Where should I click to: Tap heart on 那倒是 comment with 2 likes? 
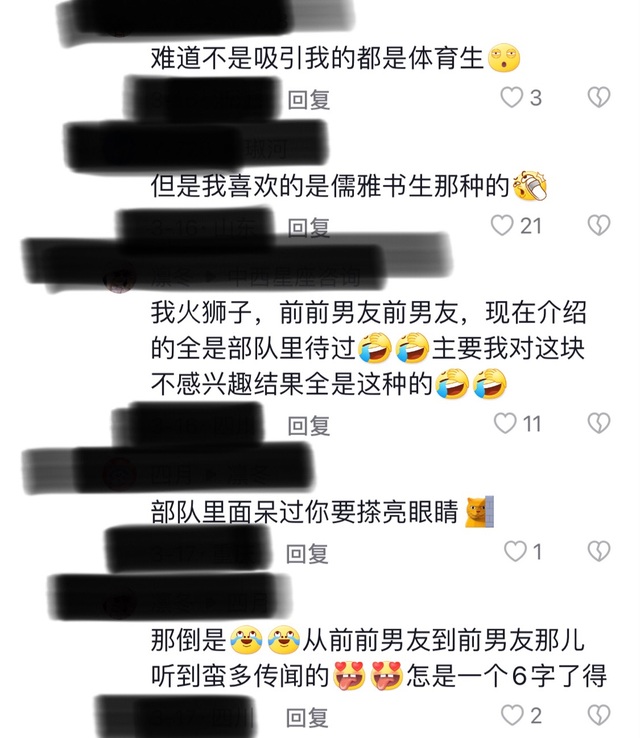tap(512, 715)
